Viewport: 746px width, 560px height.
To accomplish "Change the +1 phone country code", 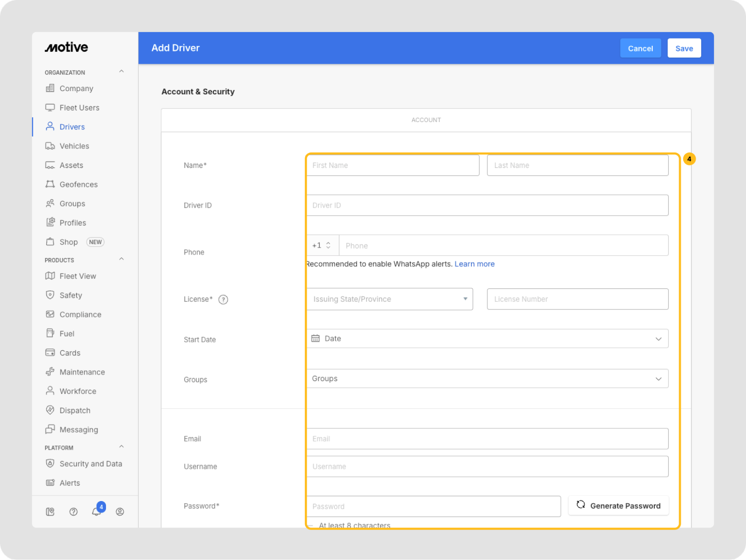I will pos(322,245).
